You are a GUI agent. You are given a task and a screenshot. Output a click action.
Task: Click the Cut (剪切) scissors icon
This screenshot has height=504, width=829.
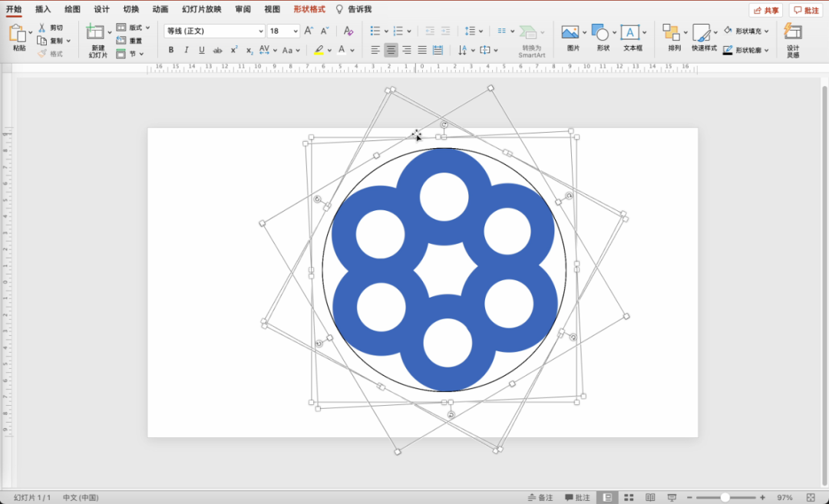[x=41, y=28]
